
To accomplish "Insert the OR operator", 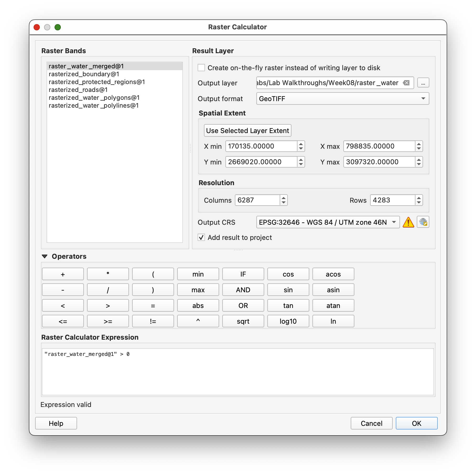I will (x=243, y=306).
